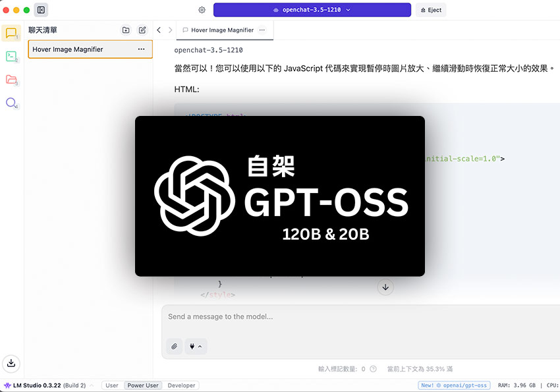Open the openchat-3.5-1210 model selector
Screen dimensions: 560x392
point(312,10)
